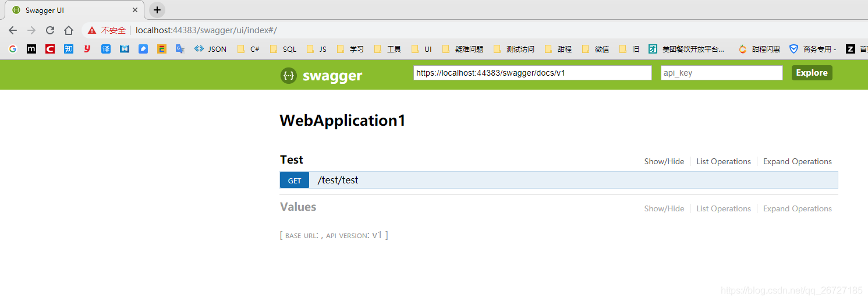Close the Swagger UI tab
The image size is (868, 301).
pyautogui.click(x=135, y=10)
